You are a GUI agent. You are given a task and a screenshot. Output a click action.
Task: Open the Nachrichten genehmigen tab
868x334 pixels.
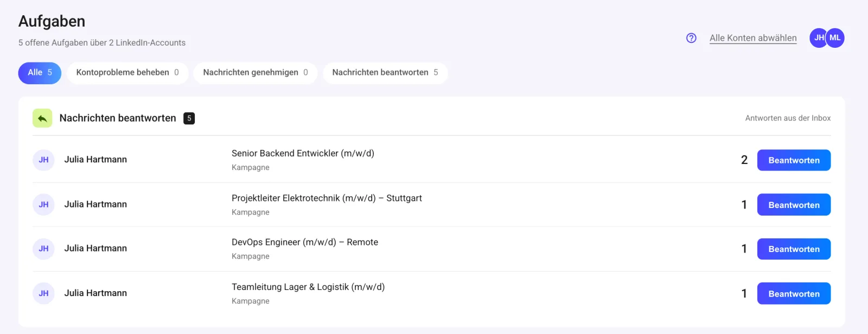(x=256, y=73)
